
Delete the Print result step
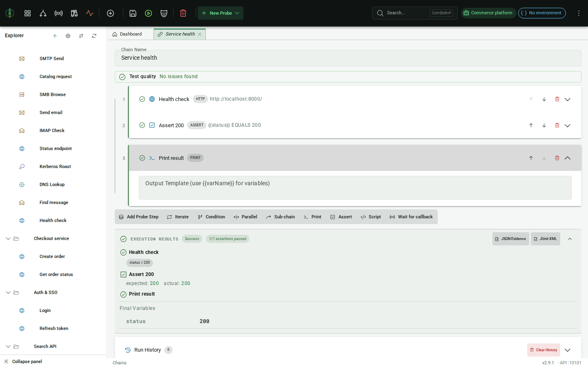tap(557, 158)
